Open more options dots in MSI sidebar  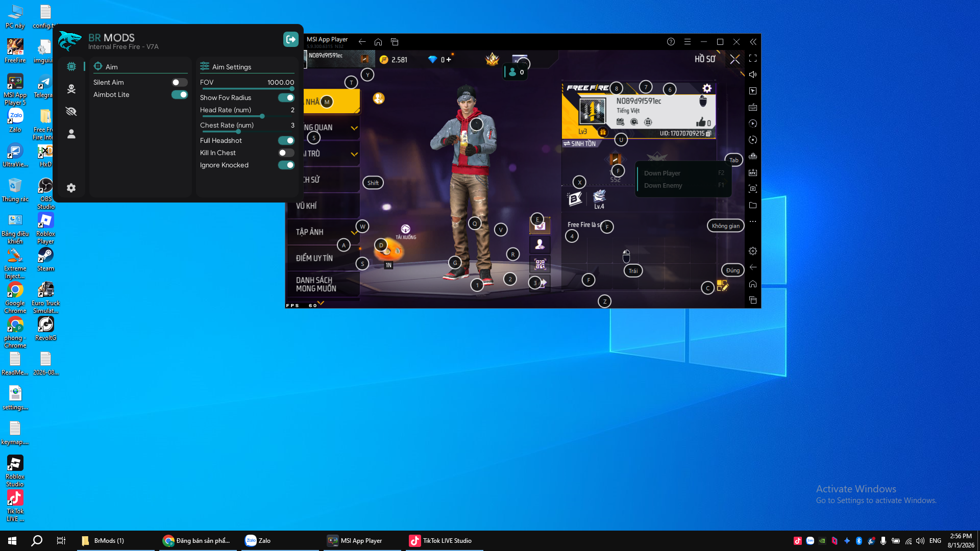click(753, 221)
